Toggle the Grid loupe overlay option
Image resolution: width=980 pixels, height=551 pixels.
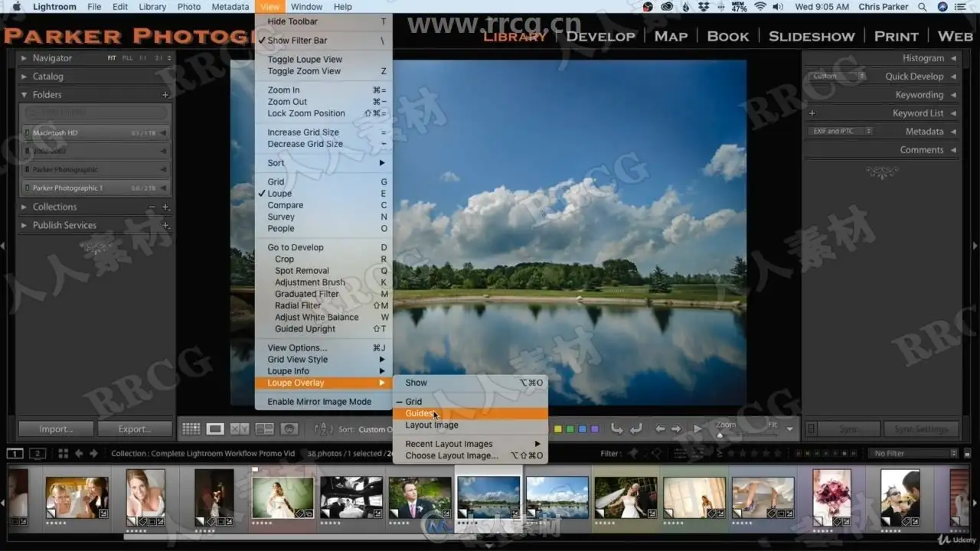(x=471, y=402)
